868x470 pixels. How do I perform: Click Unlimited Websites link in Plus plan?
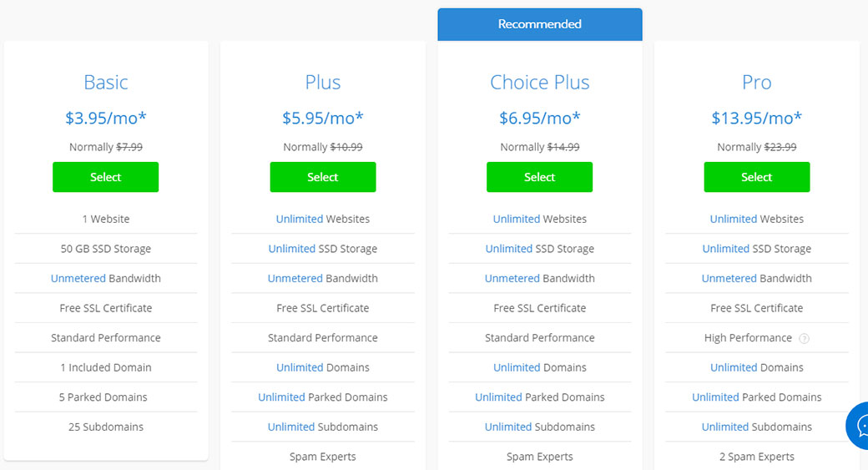[300, 220]
